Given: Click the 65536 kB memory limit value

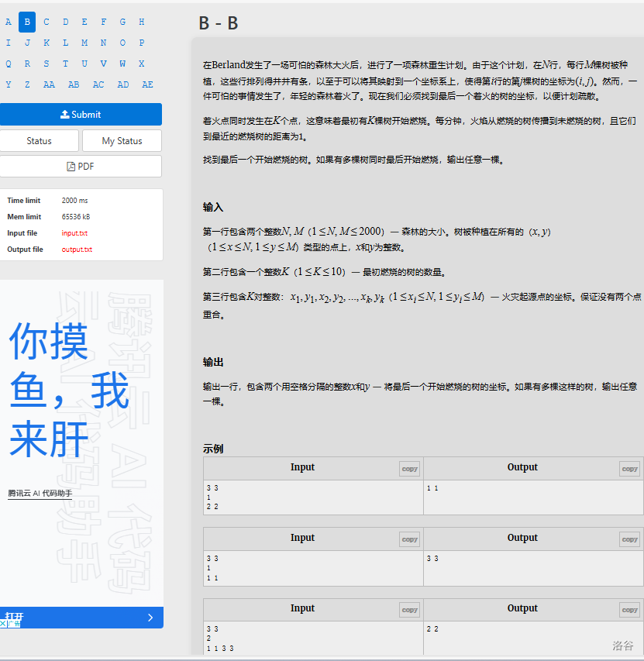Looking at the screenshot, I should (76, 217).
